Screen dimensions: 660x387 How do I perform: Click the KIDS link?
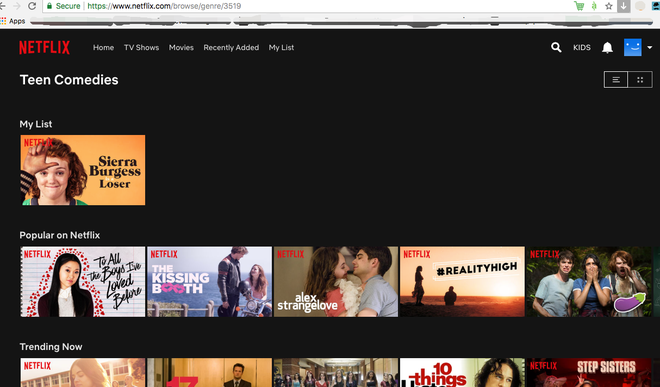582,48
